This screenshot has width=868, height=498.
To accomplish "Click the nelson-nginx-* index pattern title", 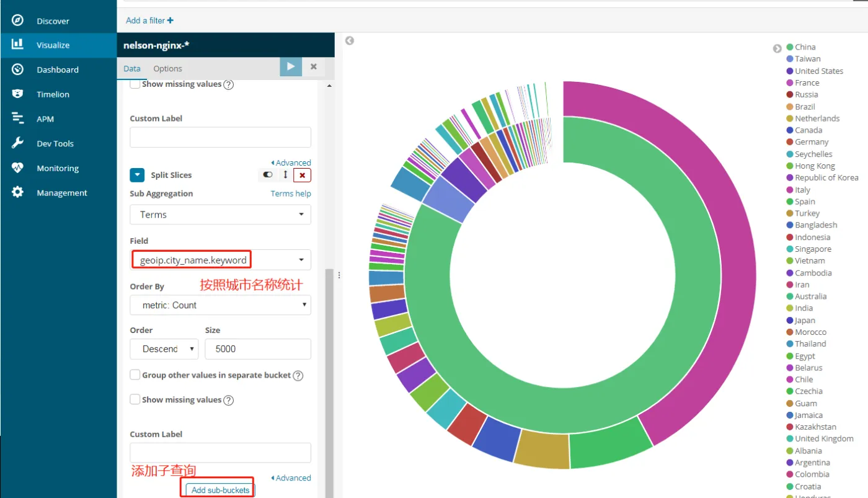I will (x=156, y=45).
